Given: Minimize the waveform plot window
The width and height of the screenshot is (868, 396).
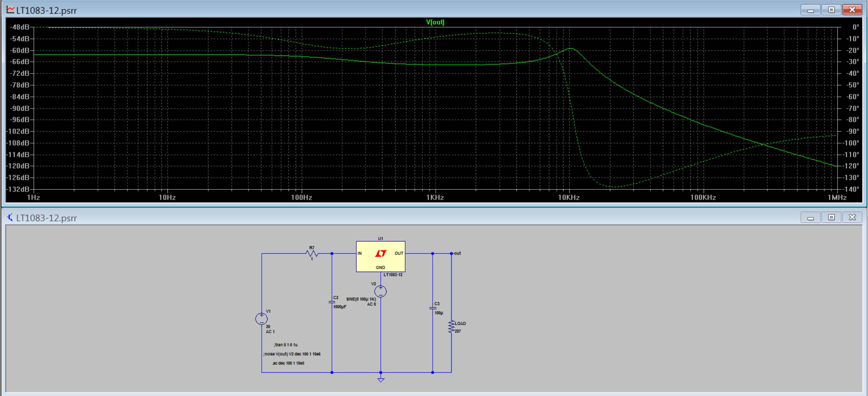Looking at the screenshot, I should click(811, 10).
